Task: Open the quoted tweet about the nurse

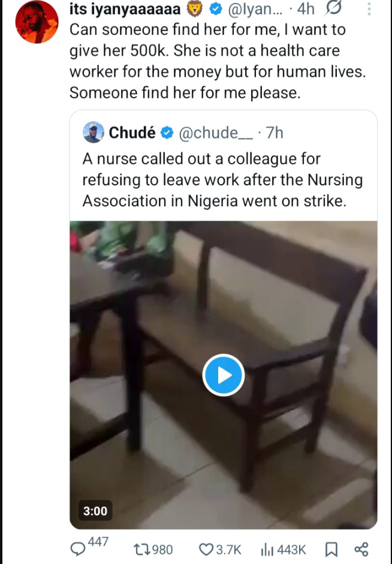Action: [222, 179]
